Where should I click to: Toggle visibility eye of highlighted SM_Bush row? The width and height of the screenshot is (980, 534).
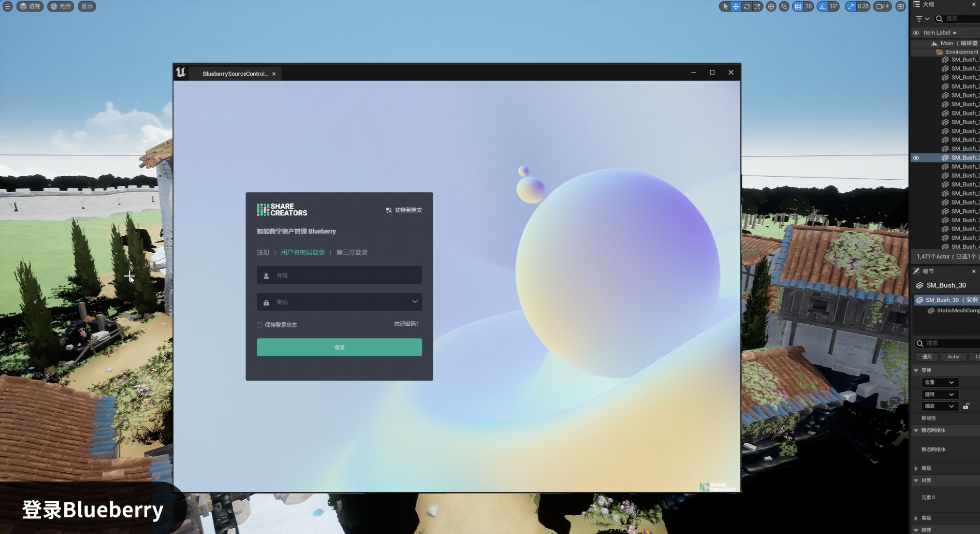(x=916, y=158)
